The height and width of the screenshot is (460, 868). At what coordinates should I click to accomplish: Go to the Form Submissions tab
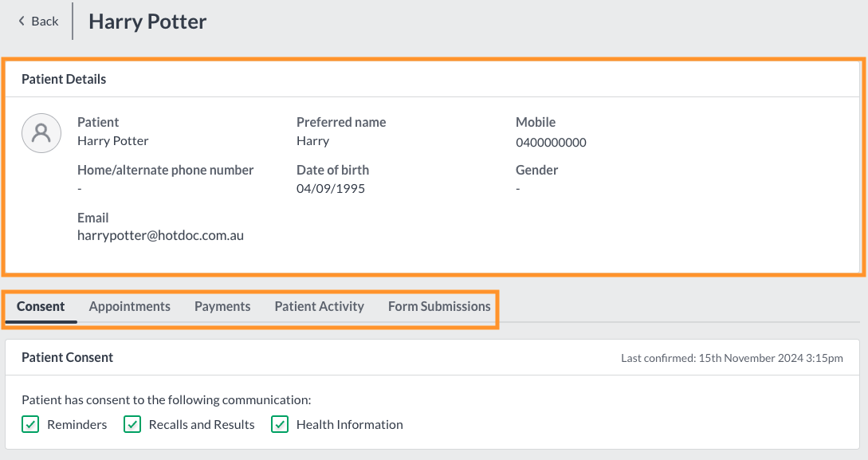pyautogui.click(x=439, y=307)
